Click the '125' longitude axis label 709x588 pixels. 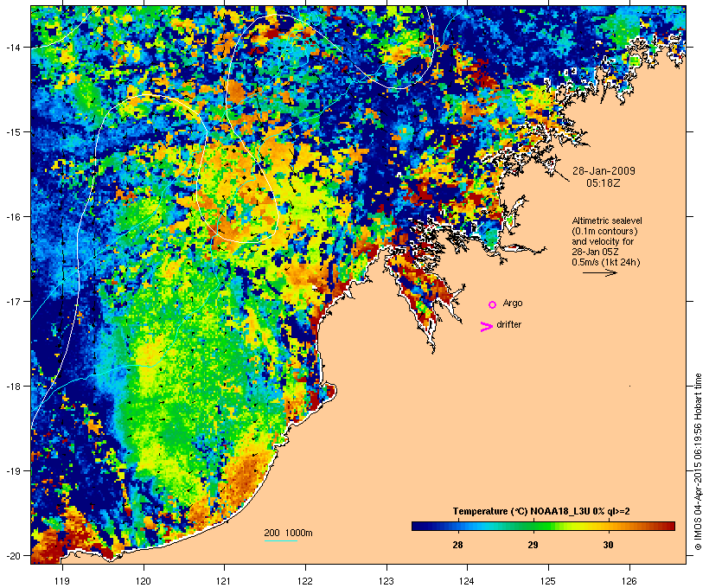(x=548, y=581)
